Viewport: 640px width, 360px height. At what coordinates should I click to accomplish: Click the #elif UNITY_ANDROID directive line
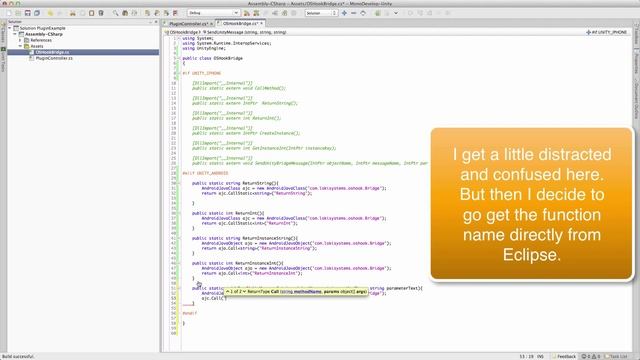[205, 173]
